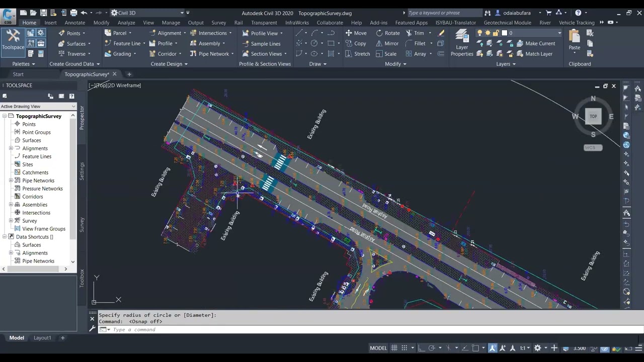Click the layer 0 white color swatch

click(x=504, y=33)
